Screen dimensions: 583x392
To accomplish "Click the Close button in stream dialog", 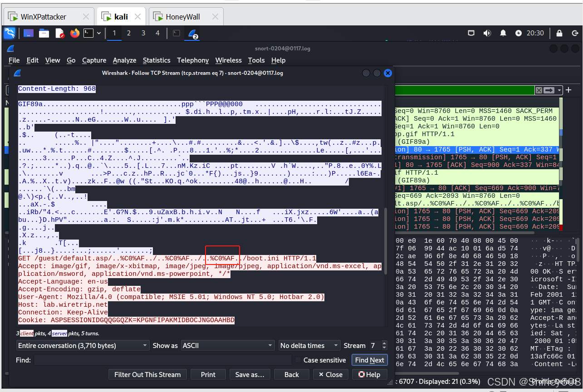I will pyautogui.click(x=331, y=375).
